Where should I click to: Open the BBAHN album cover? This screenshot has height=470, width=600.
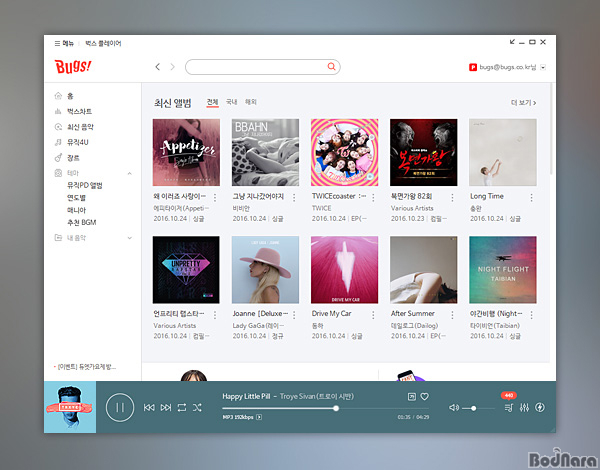click(x=266, y=152)
